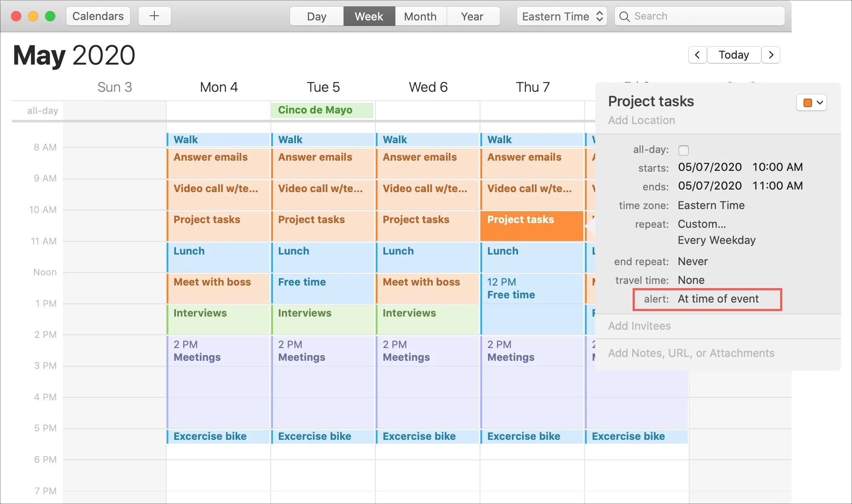
Task: Open the Eastern Time zone selector
Action: (x=562, y=17)
